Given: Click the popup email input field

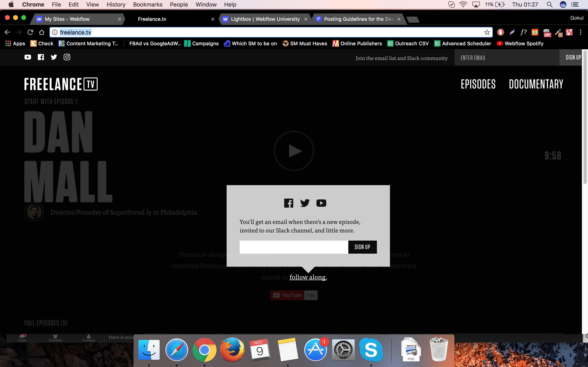Looking at the screenshot, I should 294,247.
